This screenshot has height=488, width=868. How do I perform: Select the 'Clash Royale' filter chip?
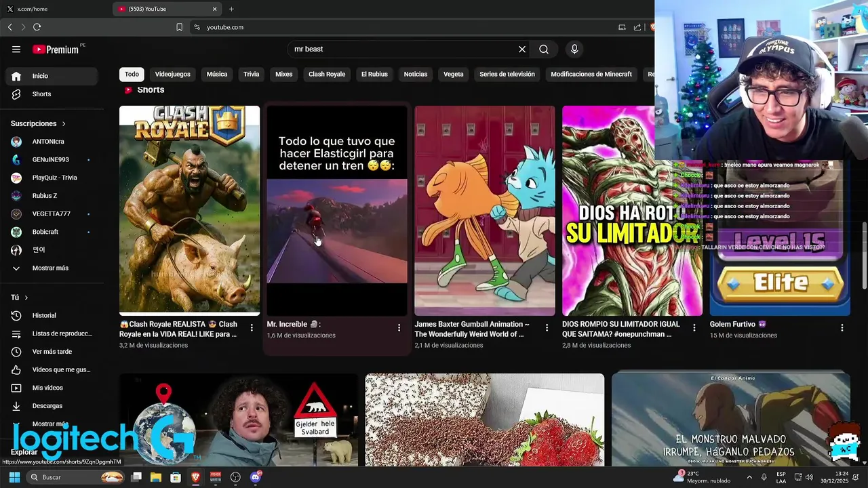pos(327,74)
